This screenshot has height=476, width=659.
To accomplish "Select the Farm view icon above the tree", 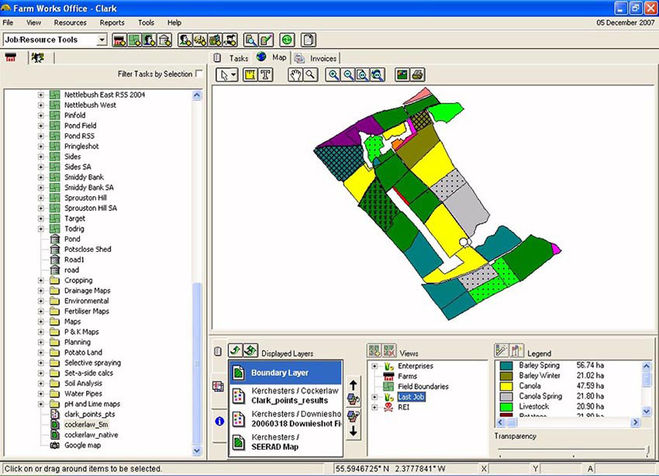I will (x=11, y=58).
